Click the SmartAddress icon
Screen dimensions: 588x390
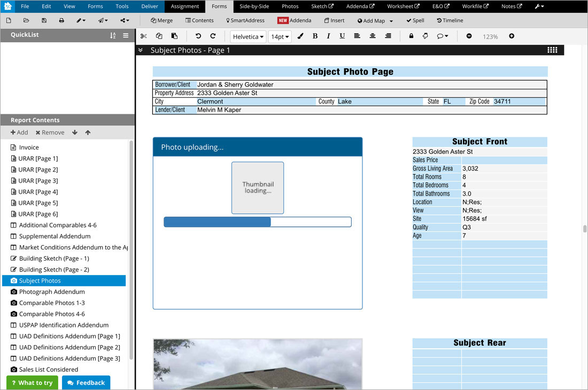[x=245, y=20]
